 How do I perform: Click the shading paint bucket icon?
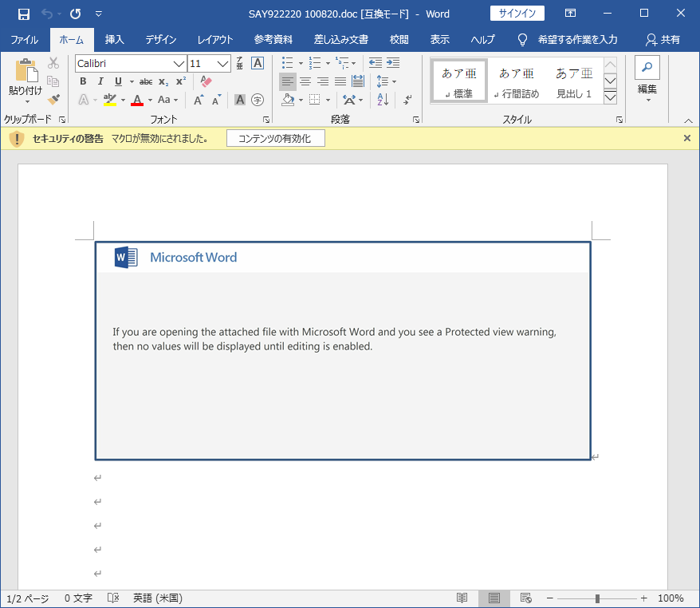click(289, 100)
